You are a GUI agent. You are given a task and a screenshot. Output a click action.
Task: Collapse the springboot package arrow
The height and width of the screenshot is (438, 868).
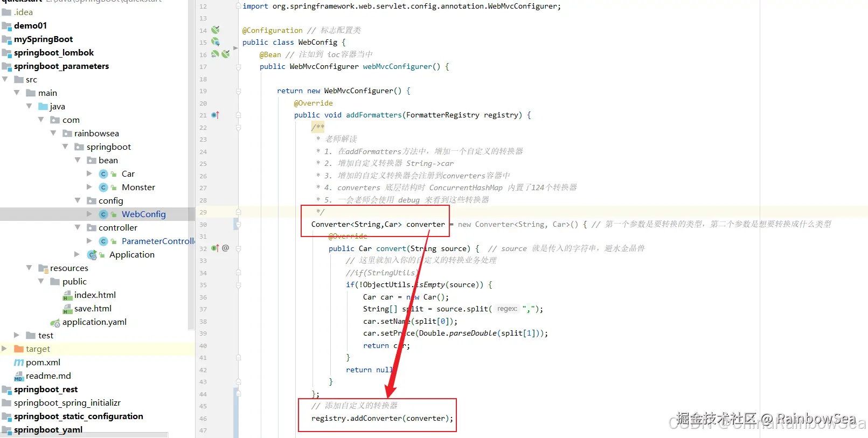tap(65, 147)
